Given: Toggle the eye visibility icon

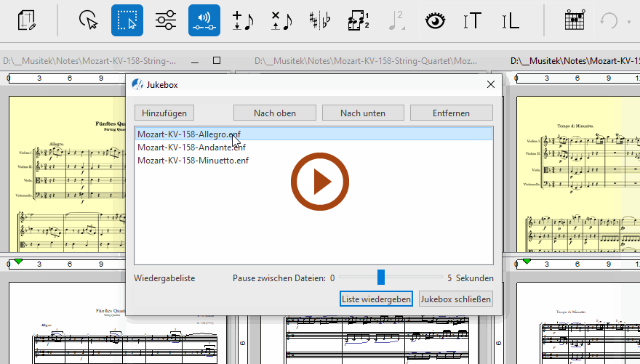Looking at the screenshot, I should pyautogui.click(x=435, y=20).
